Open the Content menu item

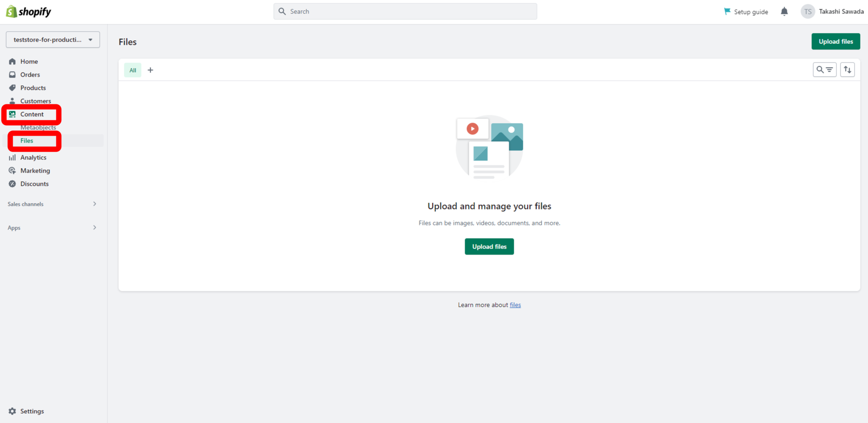coord(32,114)
